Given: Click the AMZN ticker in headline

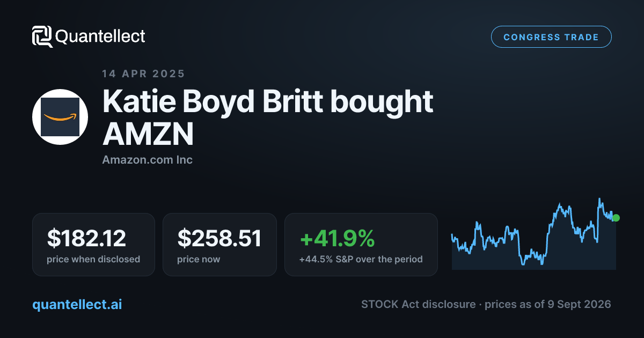Looking at the screenshot, I should [x=148, y=134].
